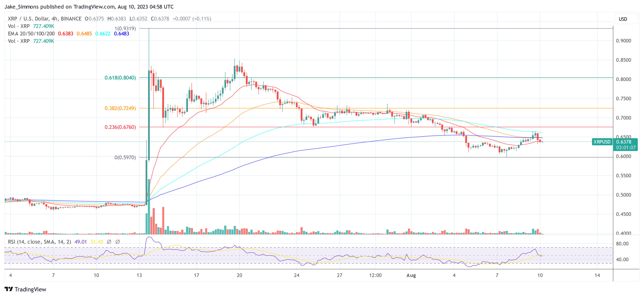The width and height of the screenshot is (644, 297).
Task: Click the EMA 20 value 0.6383 in red
Action: tap(66, 34)
